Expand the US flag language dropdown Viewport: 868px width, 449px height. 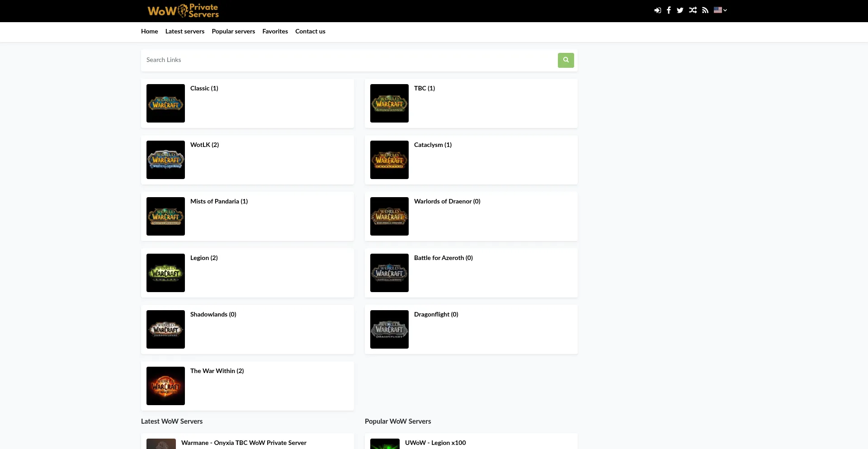[720, 10]
